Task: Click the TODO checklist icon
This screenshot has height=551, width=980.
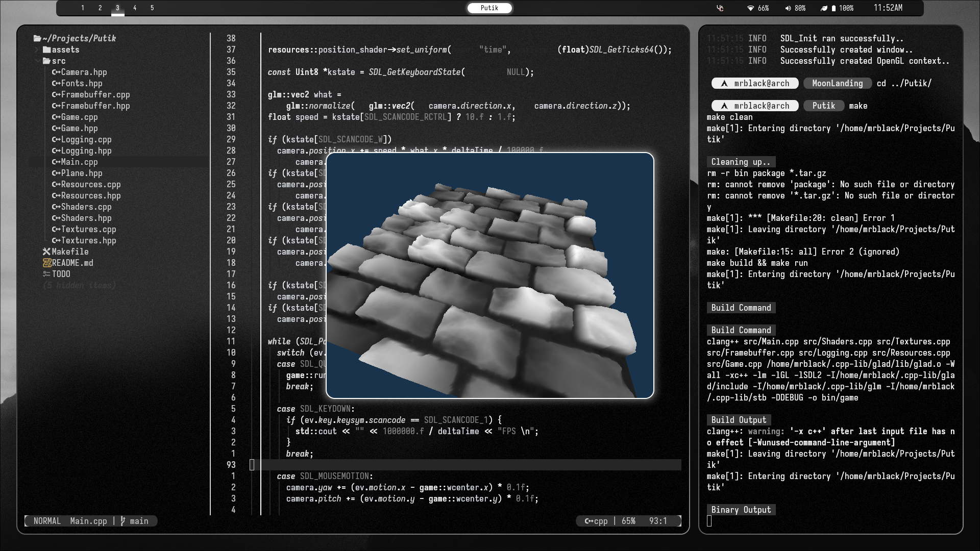Action: [x=46, y=274]
